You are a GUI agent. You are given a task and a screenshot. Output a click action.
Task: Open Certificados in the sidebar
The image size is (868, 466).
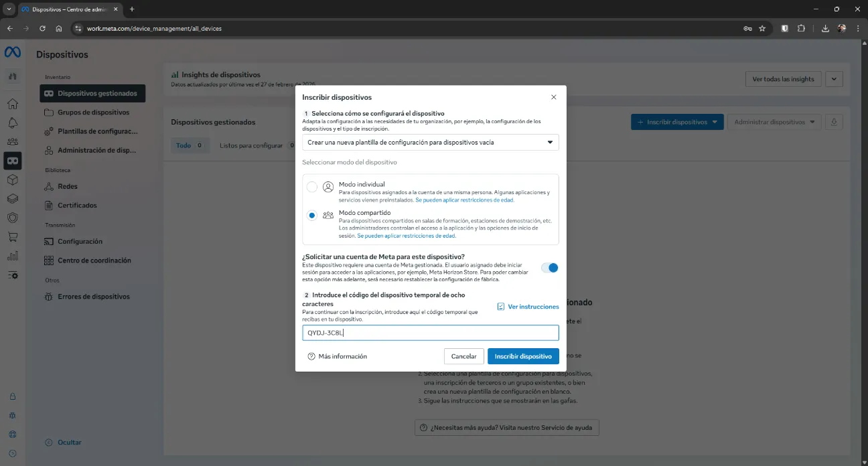tap(92, 206)
